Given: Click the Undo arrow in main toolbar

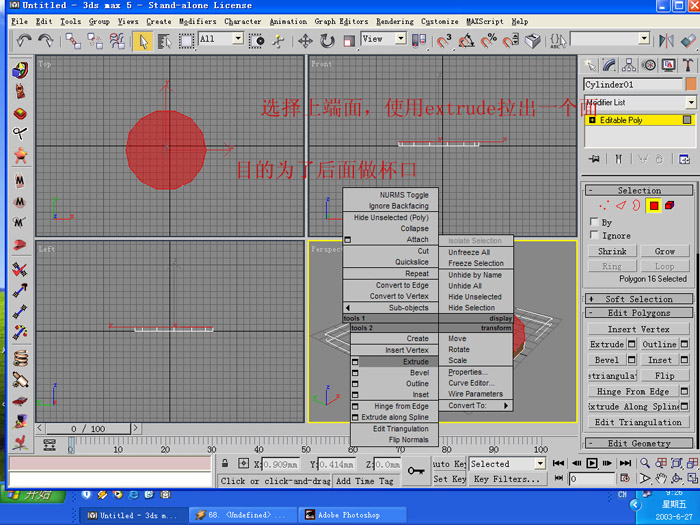Looking at the screenshot, I should point(24,41).
